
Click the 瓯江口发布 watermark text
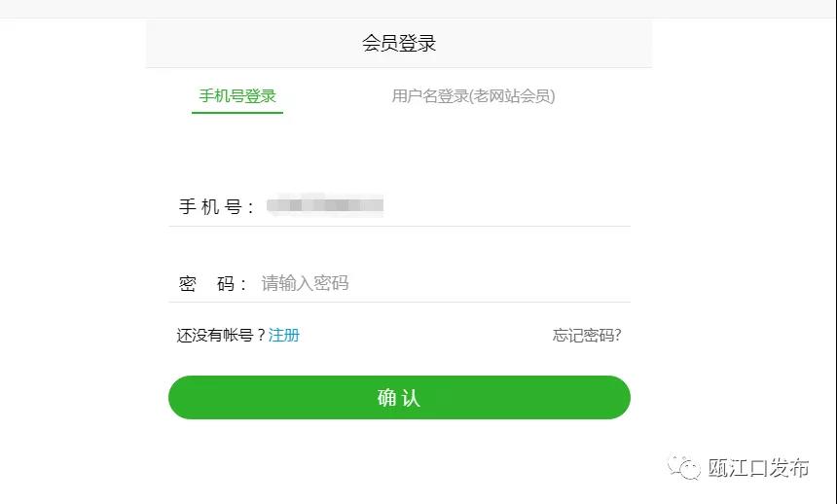[758, 468]
